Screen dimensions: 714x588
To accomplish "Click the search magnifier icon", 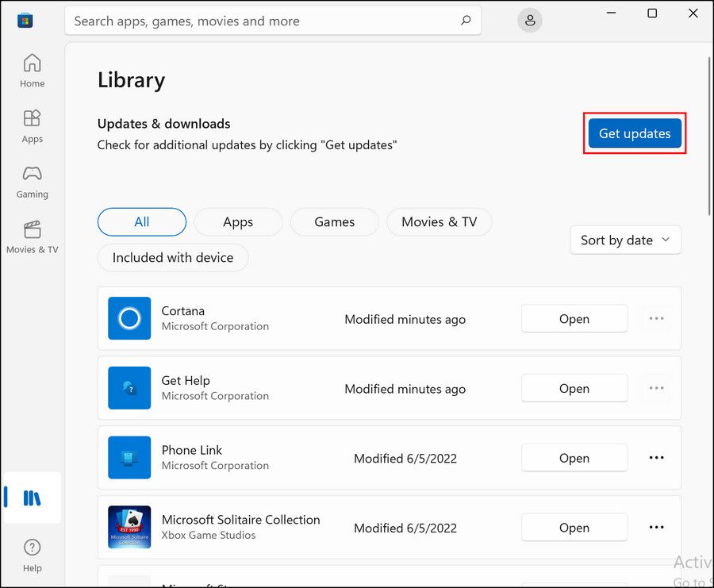I will point(466,21).
